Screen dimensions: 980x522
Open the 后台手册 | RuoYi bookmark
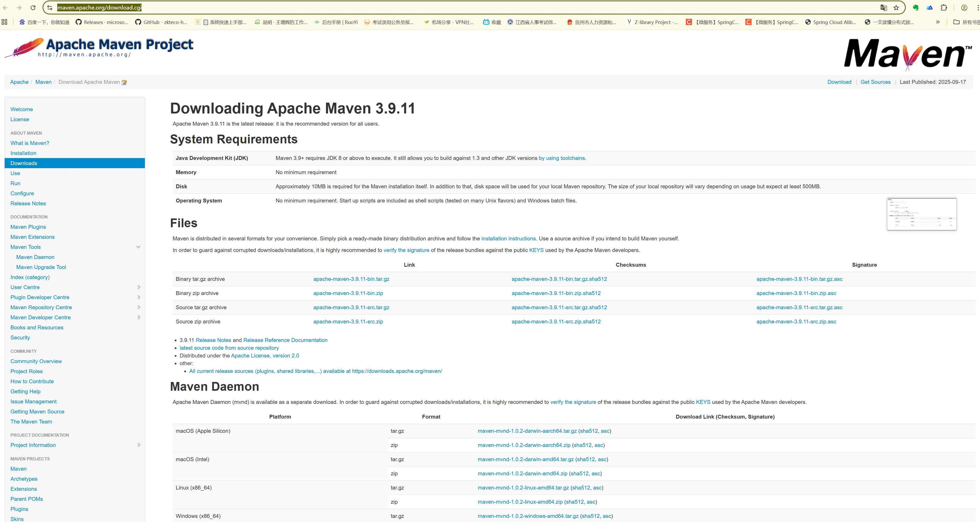(x=336, y=22)
